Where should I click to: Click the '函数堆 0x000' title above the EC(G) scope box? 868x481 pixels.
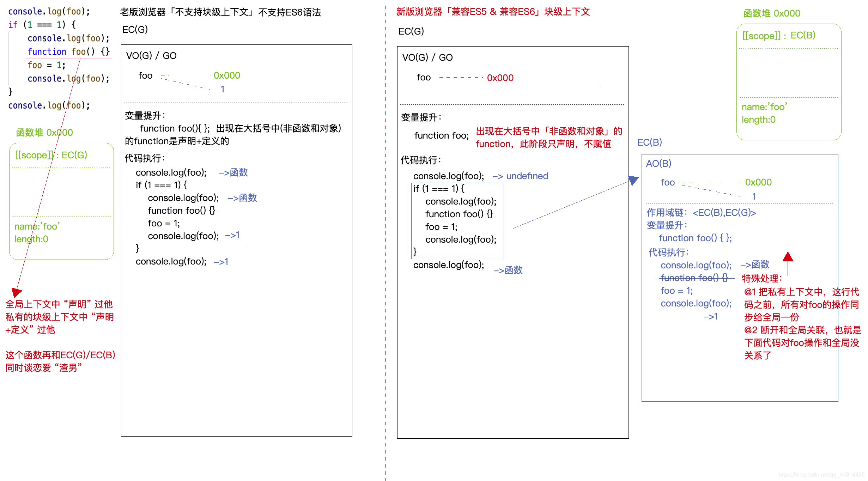click(44, 133)
